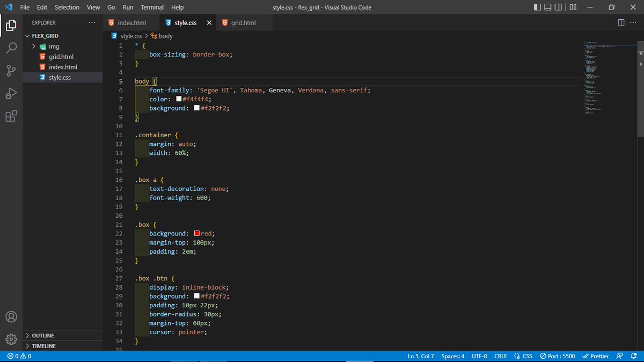Open the File menu
Screen dimensions: 644x362
click(25, 7)
